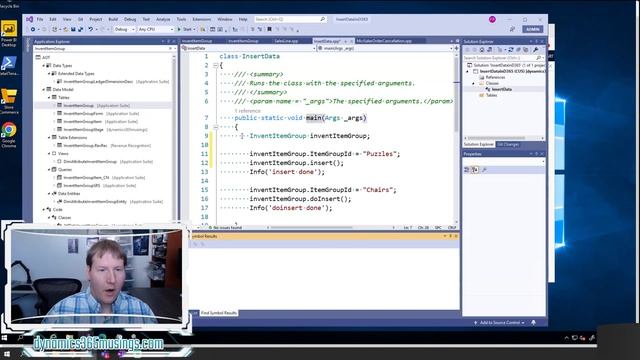The width and height of the screenshot is (640, 360).
Task: Select DimAttributeInventItemGroup view node
Action: pyautogui.click(x=90, y=162)
